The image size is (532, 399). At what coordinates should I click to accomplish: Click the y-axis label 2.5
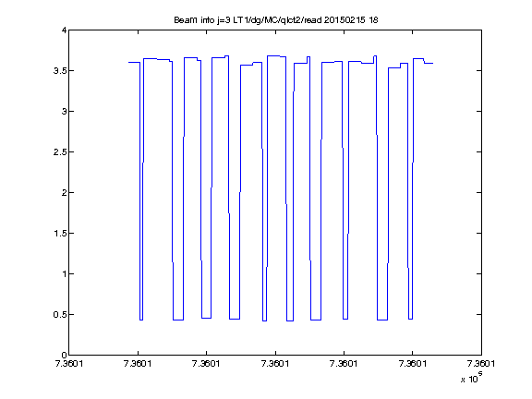click(60, 152)
